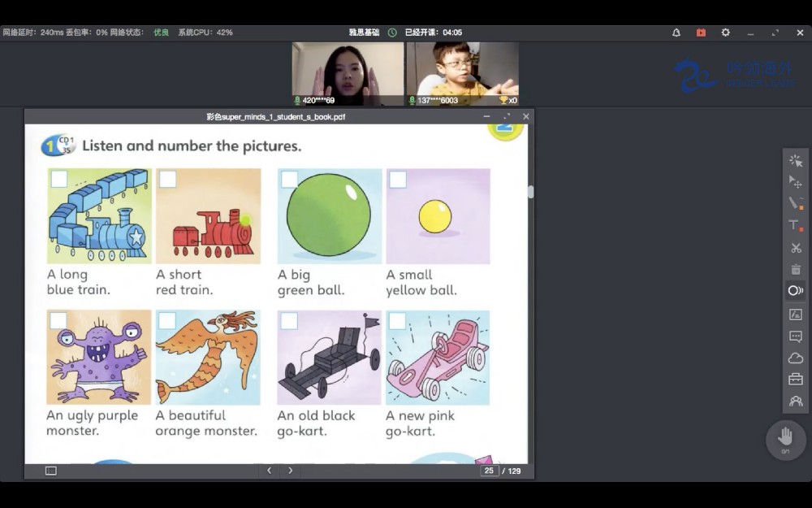Open the settings gear in top bar
Screen dimensions: 812x508
tap(725, 33)
